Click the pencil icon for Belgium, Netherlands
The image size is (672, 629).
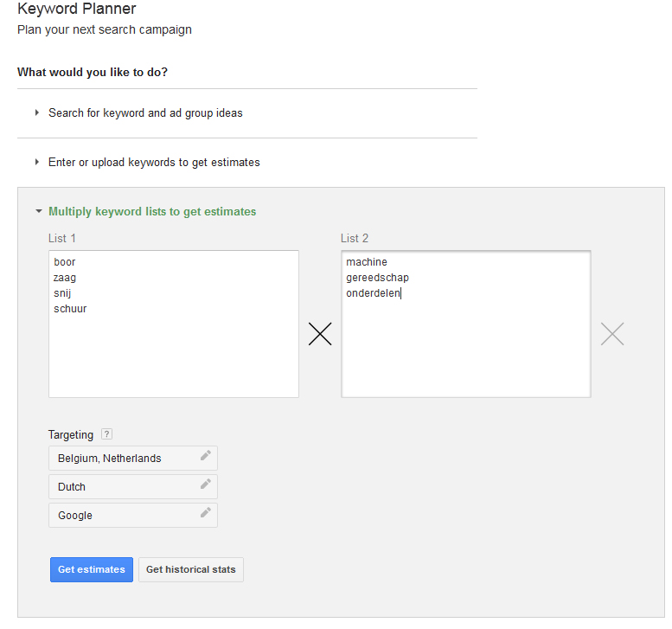tap(205, 456)
